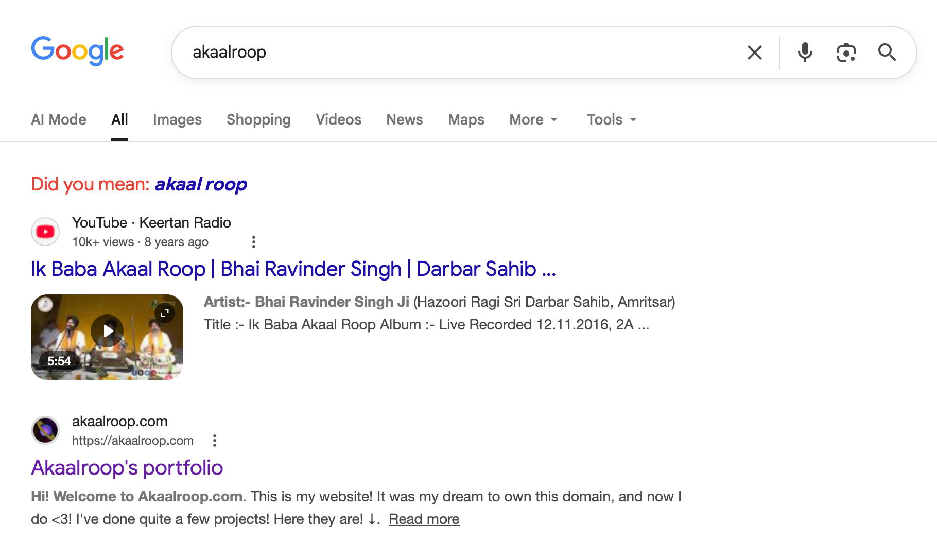
Task: Start voice search with microphone
Action: coord(805,52)
